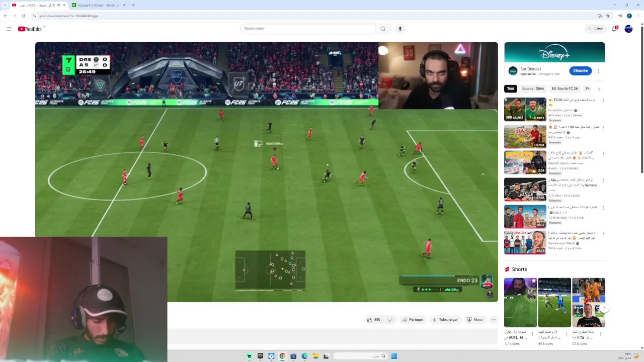Open the YouTube account avatar menu
This screenshot has height=362, width=644.
tap(628, 29)
